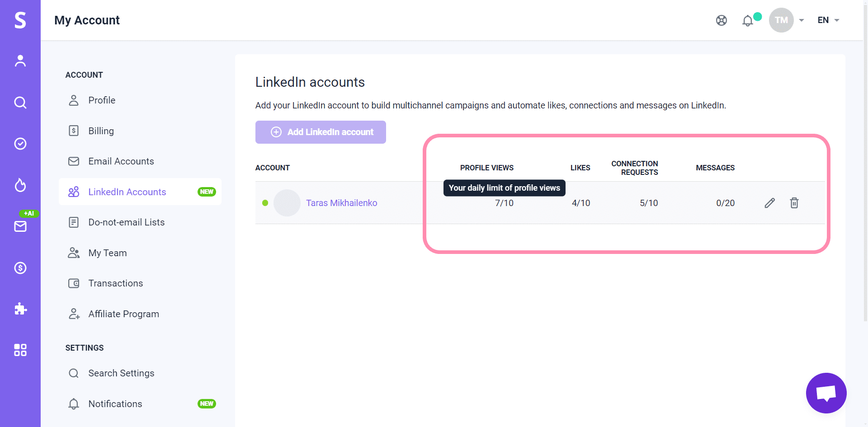The image size is (868, 427).
Task: Open the dollar coin icon in sidebar
Action: click(20, 268)
